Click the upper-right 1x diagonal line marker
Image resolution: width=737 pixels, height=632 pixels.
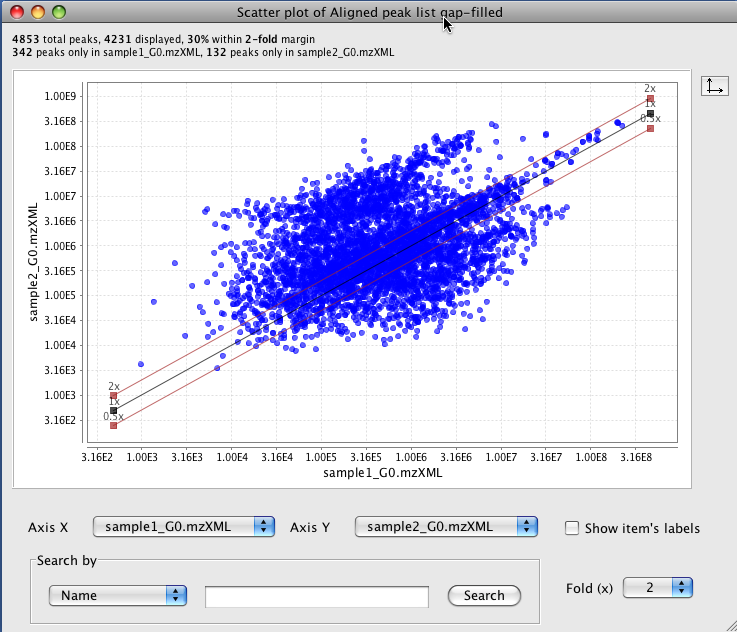651,114
